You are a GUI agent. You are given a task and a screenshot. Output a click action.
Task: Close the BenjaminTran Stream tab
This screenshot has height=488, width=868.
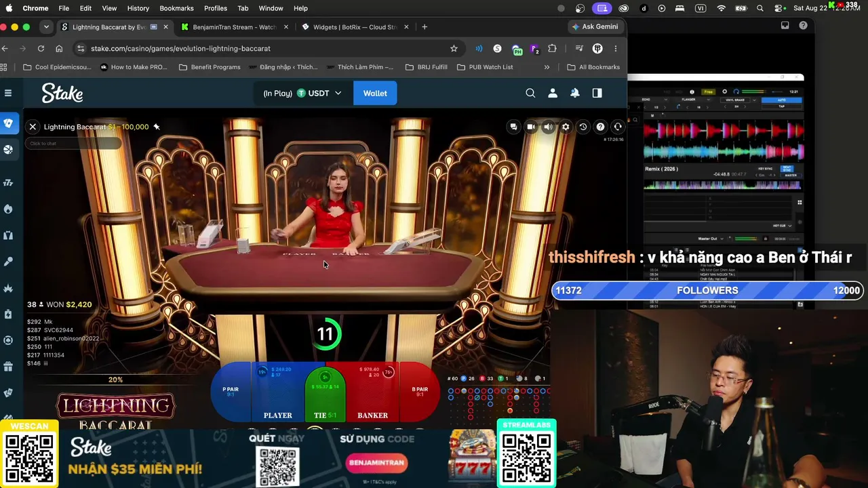point(286,27)
